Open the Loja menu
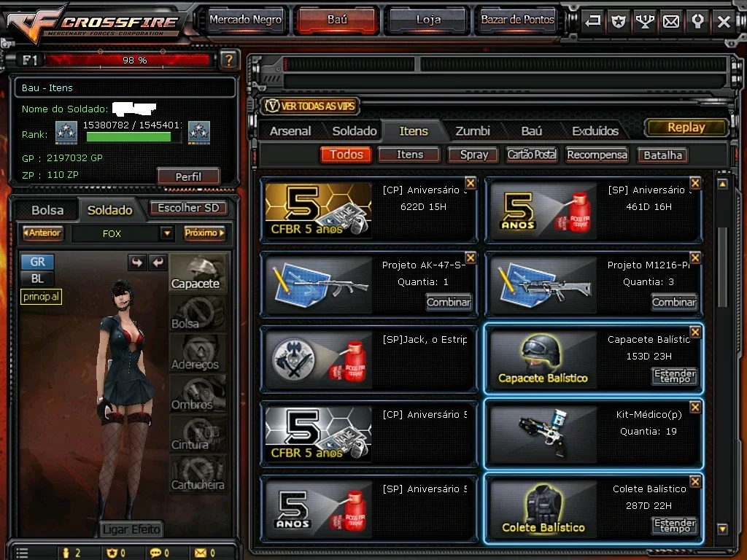Screen dimensions: 747x560 428,20
